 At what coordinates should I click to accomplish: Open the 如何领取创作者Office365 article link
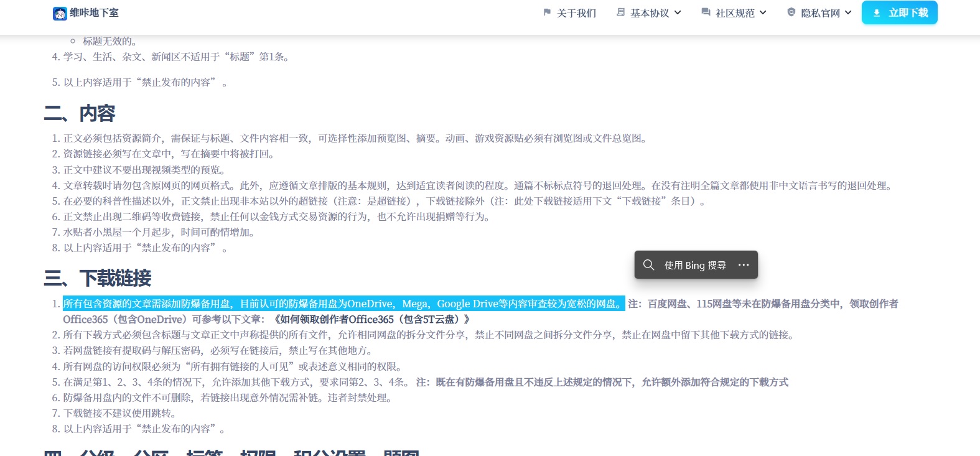(x=371, y=319)
